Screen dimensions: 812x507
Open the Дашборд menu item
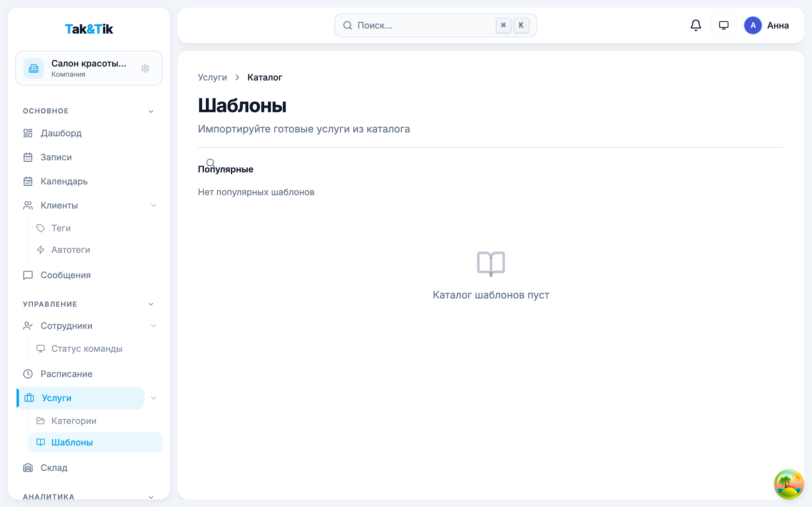61,133
